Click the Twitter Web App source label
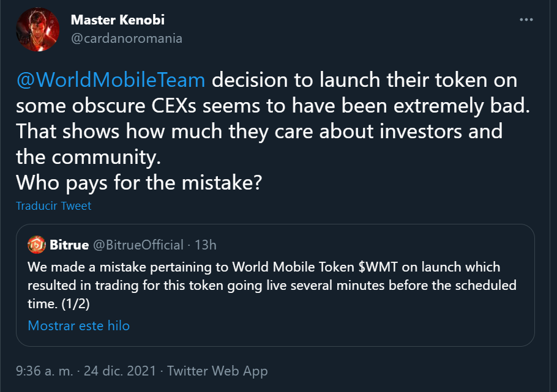The width and height of the screenshot is (557, 392). pyautogui.click(x=217, y=371)
